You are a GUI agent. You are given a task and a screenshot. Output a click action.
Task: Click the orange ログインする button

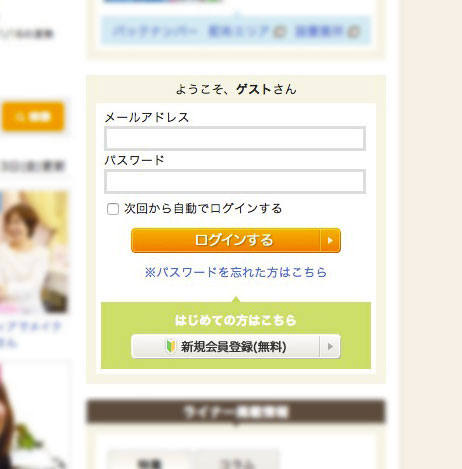(236, 240)
